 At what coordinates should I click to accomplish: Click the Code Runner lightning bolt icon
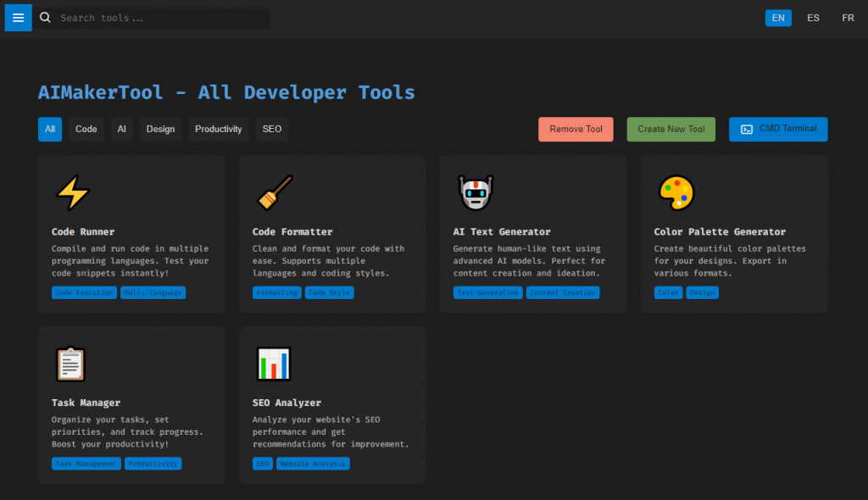click(x=72, y=193)
